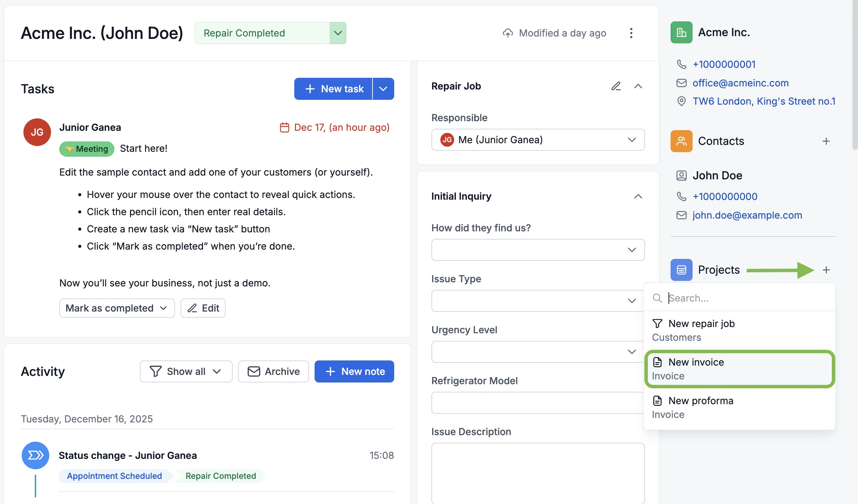Email john.doe@example.com
Image resolution: width=858 pixels, height=504 pixels.
point(747,215)
